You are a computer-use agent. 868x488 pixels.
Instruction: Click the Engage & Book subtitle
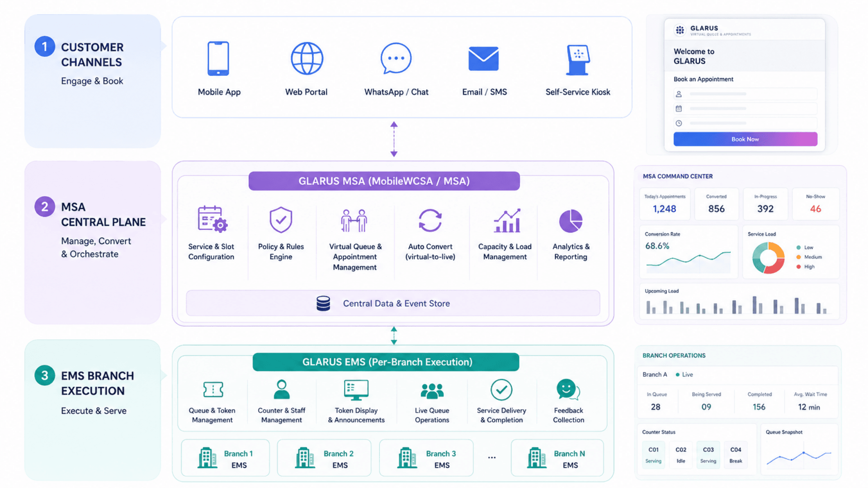(92, 81)
